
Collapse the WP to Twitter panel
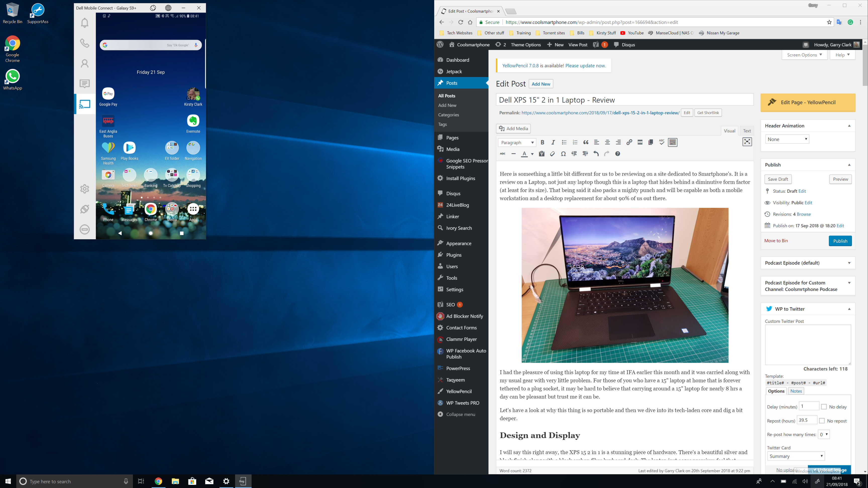849,309
